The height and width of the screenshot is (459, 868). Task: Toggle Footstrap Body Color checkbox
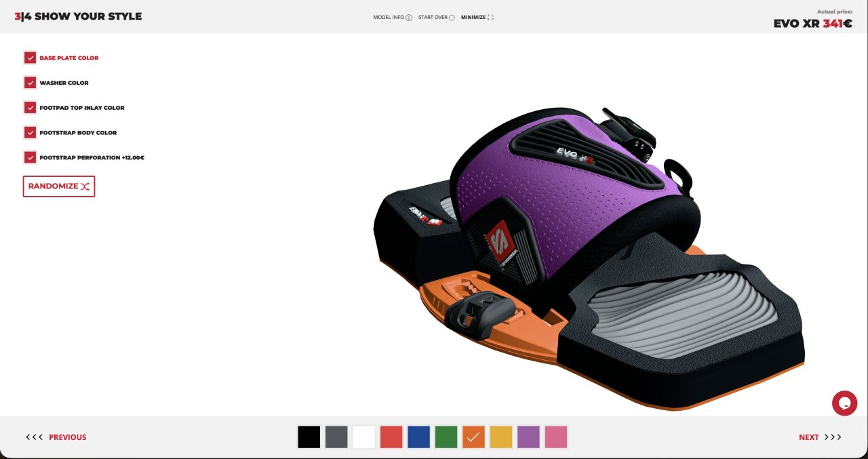[30, 132]
